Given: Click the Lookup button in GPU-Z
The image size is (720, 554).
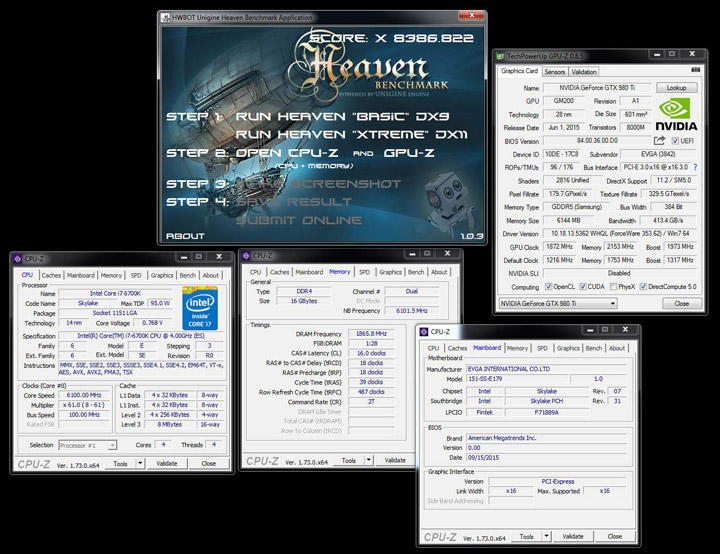Looking at the screenshot, I should pyautogui.click(x=676, y=87).
